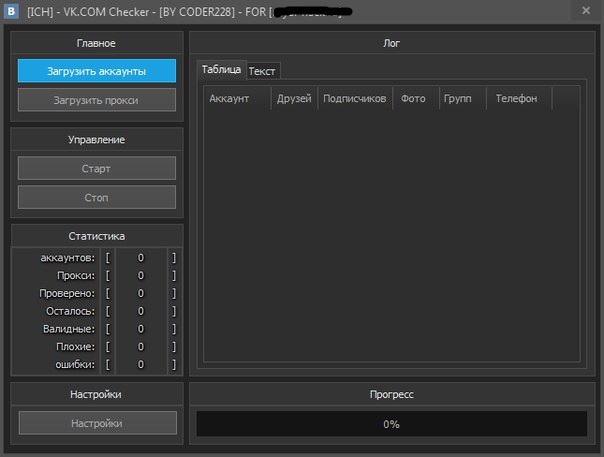Click the Прокси count value in statistics

[141, 275]
